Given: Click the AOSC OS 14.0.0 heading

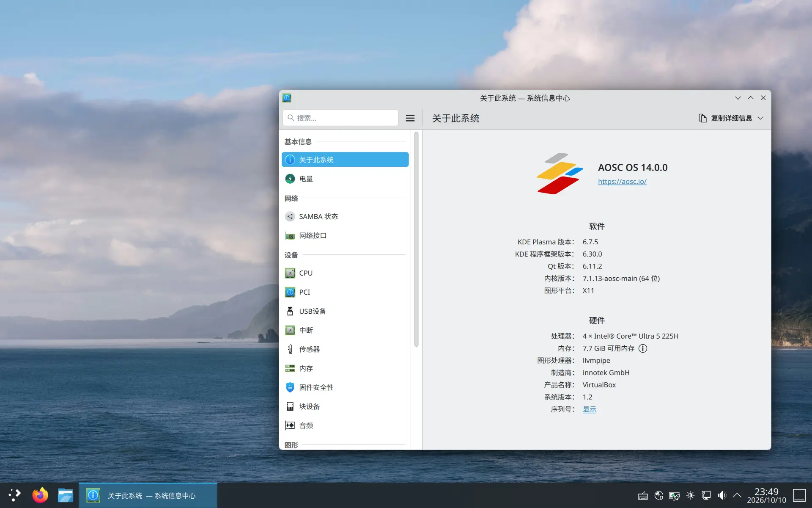Looking at the screenshot, I should [x=633, y=168].
